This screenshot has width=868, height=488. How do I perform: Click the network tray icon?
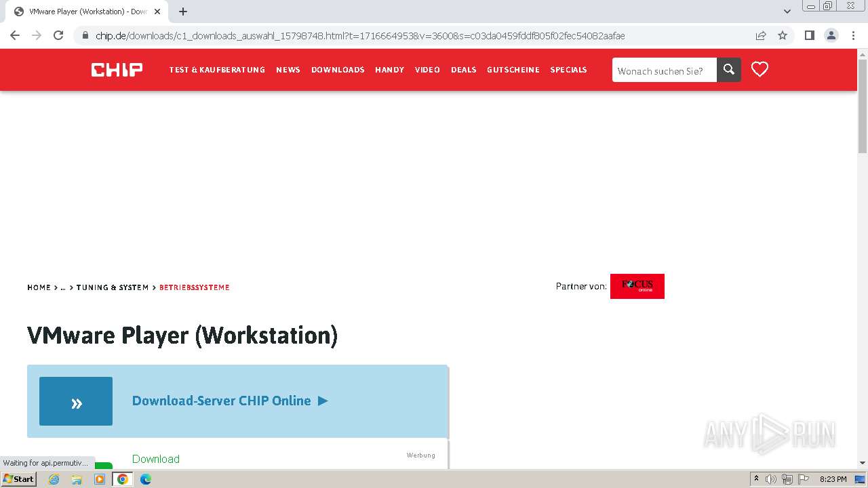point(787,479)
